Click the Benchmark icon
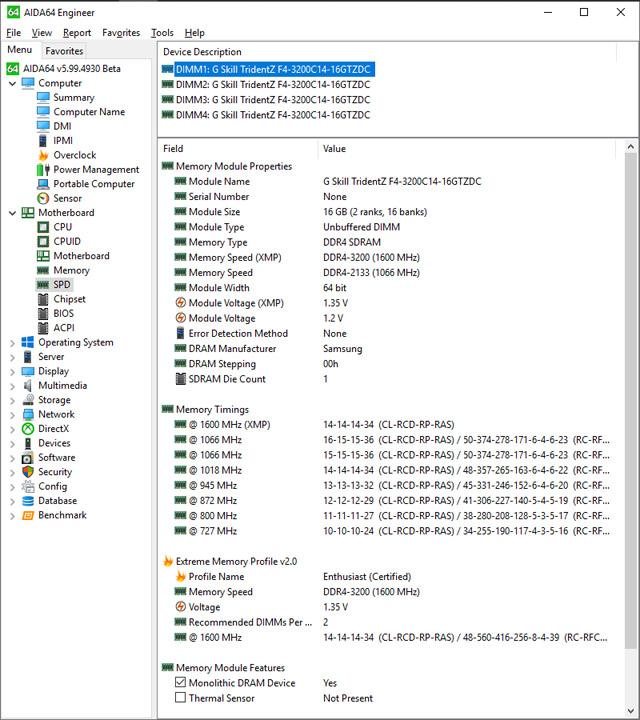The image size is (640, 720). pos(28,515)
